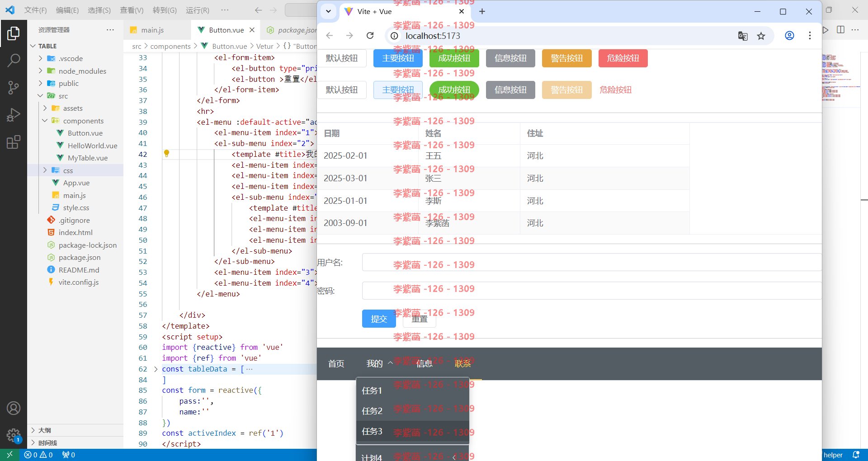Viewport: 868px width, 461px height.
Task: Expand the css folder
Action: point(45,170)
